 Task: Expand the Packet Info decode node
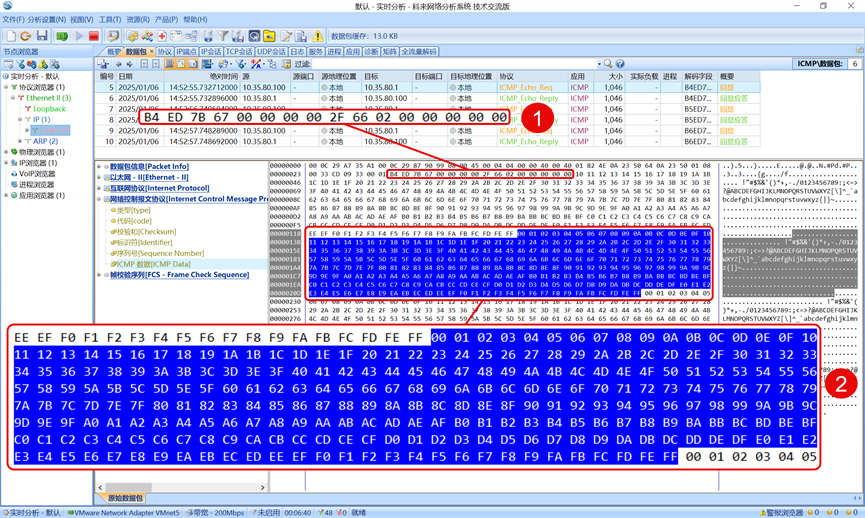click(100, 167)
